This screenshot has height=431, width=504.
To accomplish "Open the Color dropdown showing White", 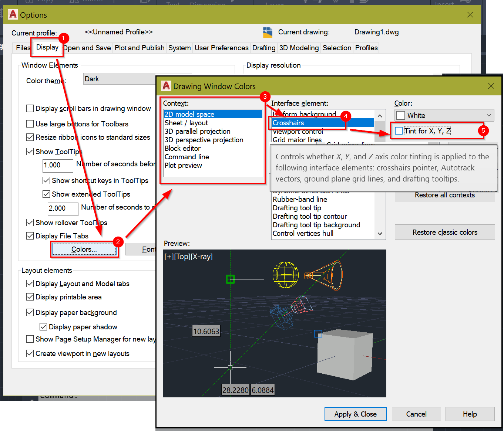I will point(444,115).
